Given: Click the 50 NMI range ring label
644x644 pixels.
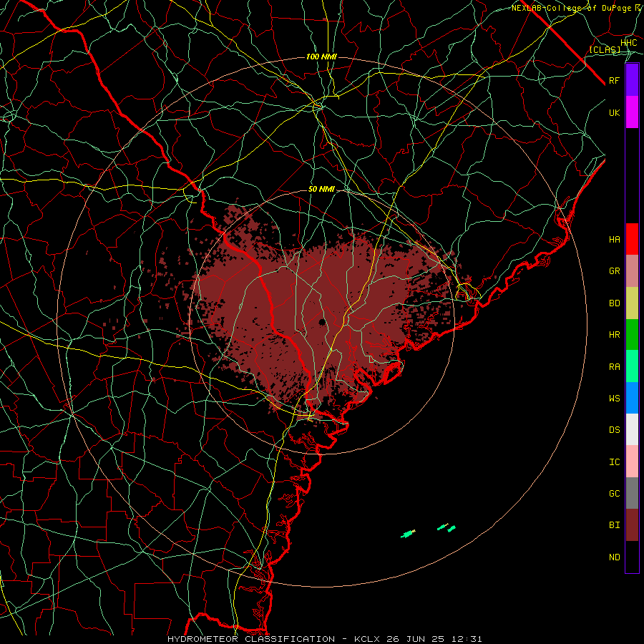Looking at the screenshot, I should click(x=321, y=190).
